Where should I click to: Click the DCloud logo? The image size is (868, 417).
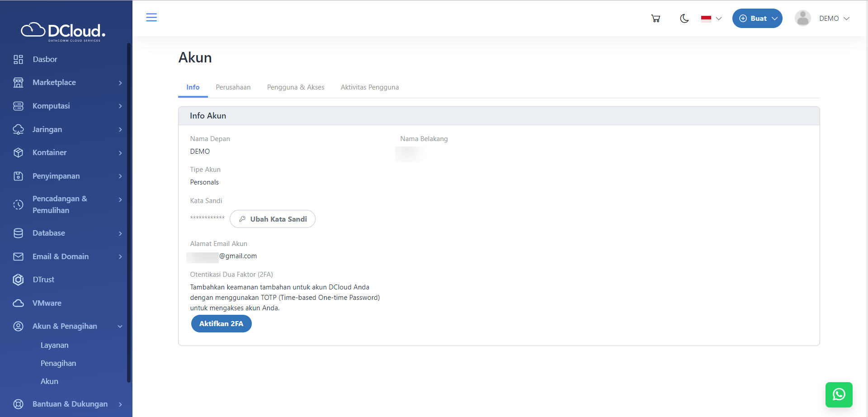(x=63, y=31)
